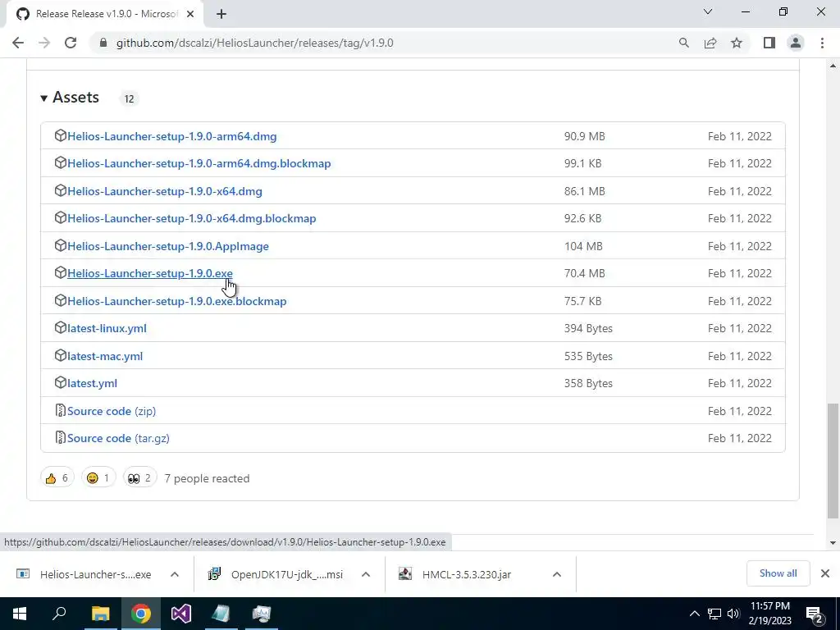The width and height of the screenshot is (840, 630).
Task: Select the address bar URL
Action: tap(255, 43)
